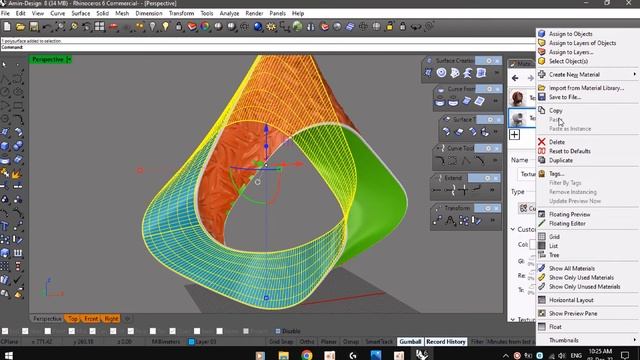This screenshot has width=640, height=360.
Task: Expand the Extend palette overflow arrows
Action: [492, 190]
